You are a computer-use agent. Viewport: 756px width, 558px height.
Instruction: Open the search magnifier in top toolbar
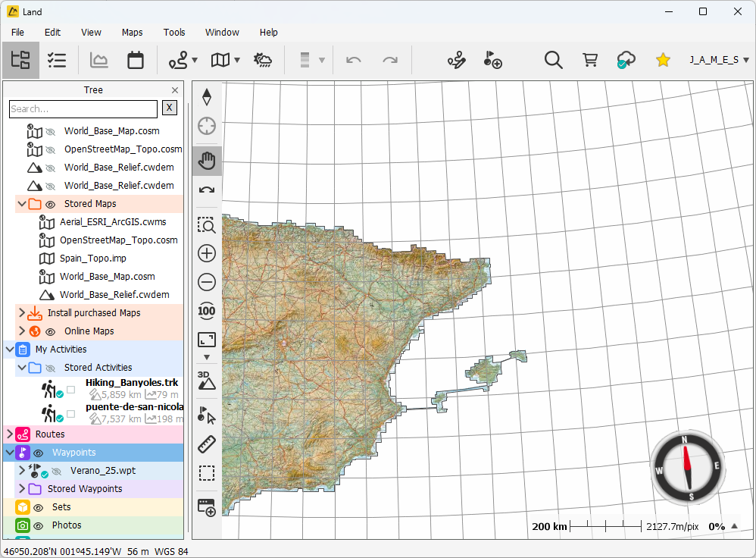(554, 60)
